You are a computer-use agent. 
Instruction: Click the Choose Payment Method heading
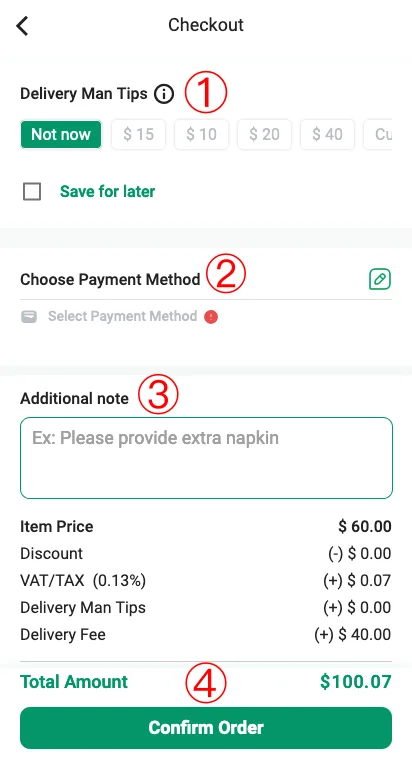(x=110, y=279)
